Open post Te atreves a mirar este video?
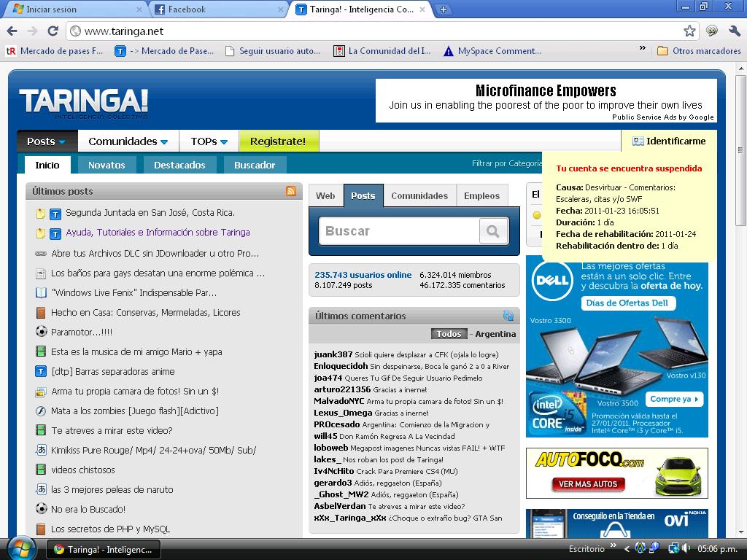This screenshot has height=560, width=747. [112, 430]
